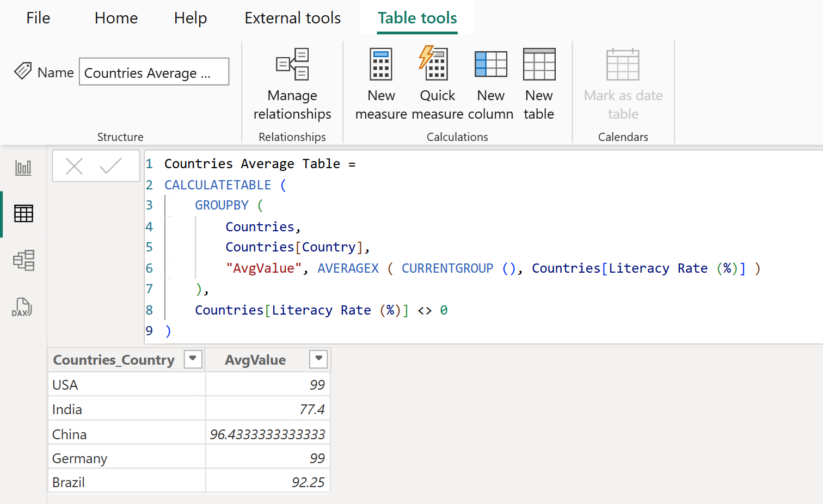The image size is (823, 504).
Task: Open the Countries_Country column filter dropdown
Action: point(192,359)
